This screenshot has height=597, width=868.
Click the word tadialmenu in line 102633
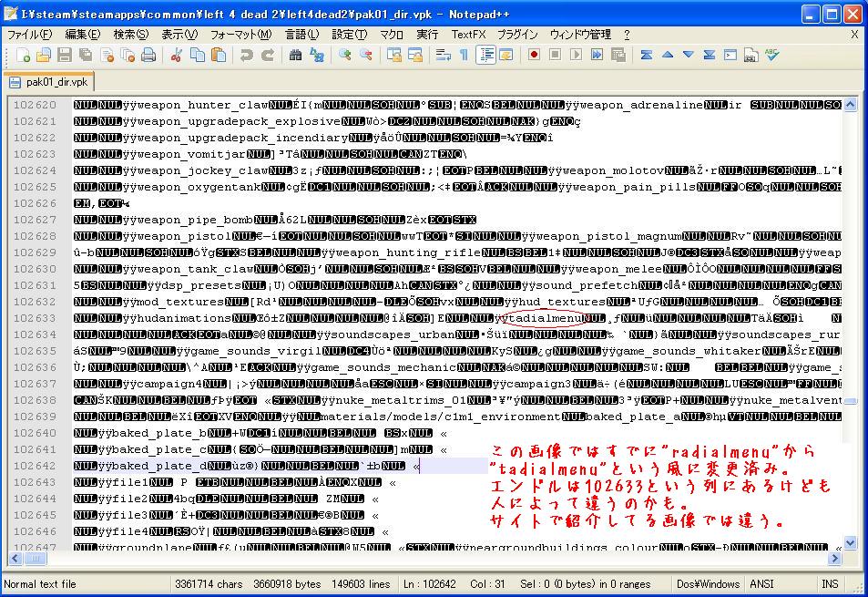(545, 318)
